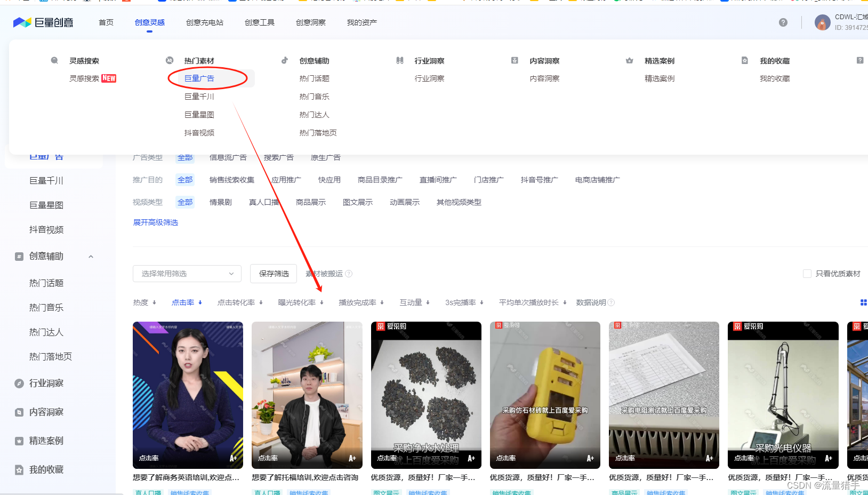
Task: Open the 采购净水水处理 video thumbnail
Action: [426, 395]
